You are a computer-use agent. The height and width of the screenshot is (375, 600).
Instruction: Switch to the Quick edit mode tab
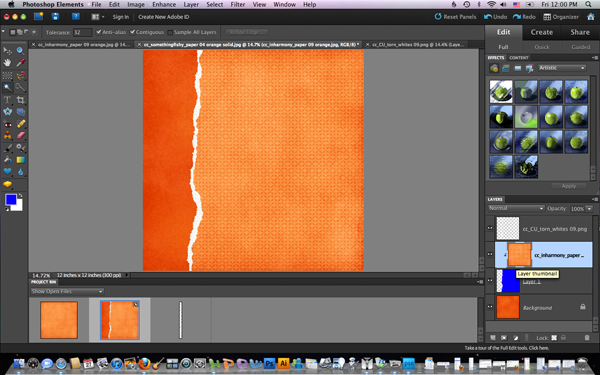point(541,47)
